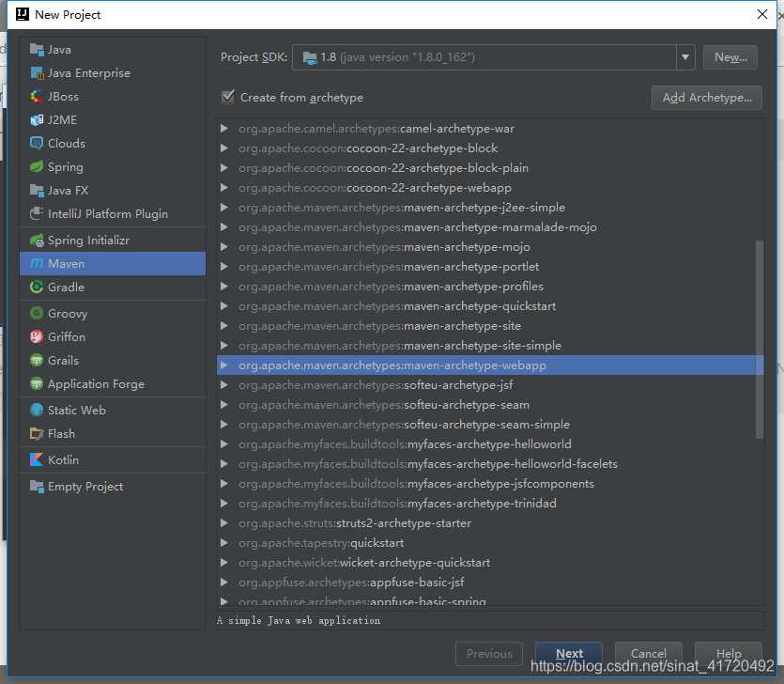
Task: Click the Clouds project icon
Action: click(37, 144)
